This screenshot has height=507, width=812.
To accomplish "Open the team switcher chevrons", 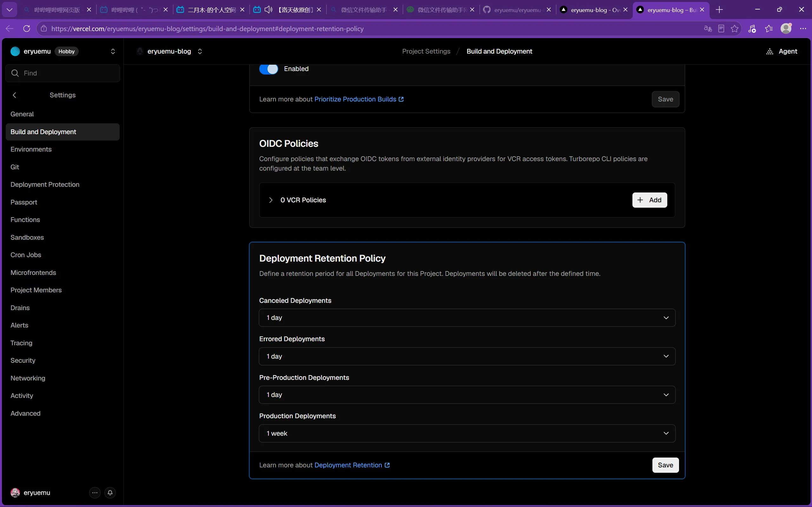I will [113, 51].
